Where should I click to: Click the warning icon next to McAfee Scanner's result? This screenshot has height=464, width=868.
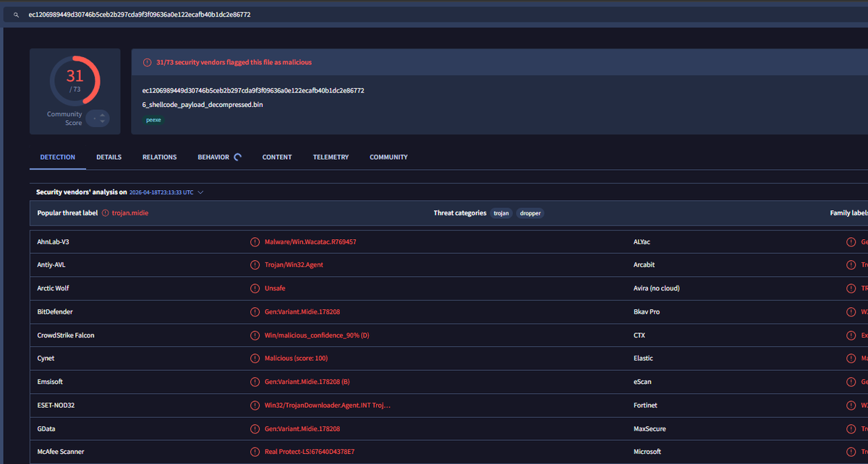[x=255, y=451]
